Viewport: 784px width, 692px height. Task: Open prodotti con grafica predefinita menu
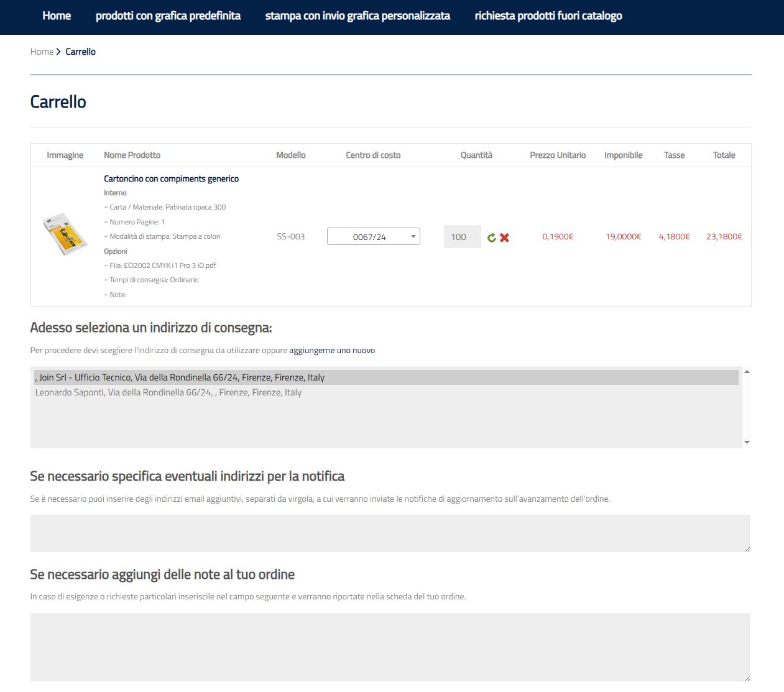(x=168, y=16)
